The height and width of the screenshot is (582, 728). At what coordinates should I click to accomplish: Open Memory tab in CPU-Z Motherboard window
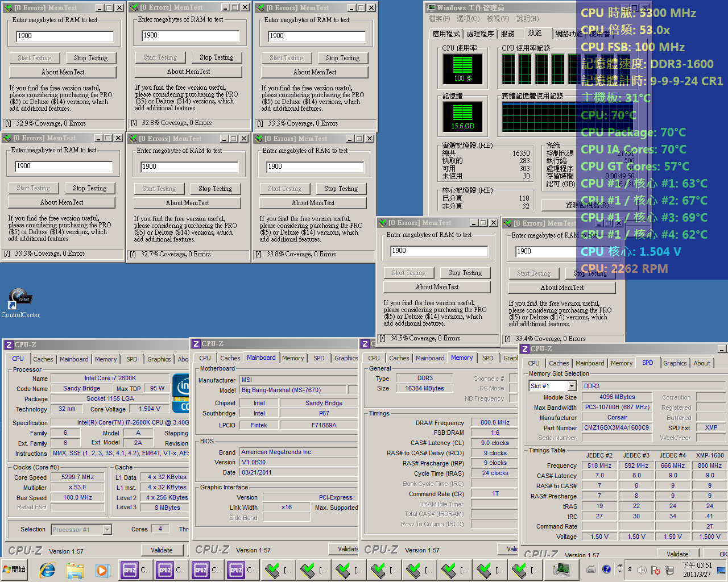tap(293, 358)
